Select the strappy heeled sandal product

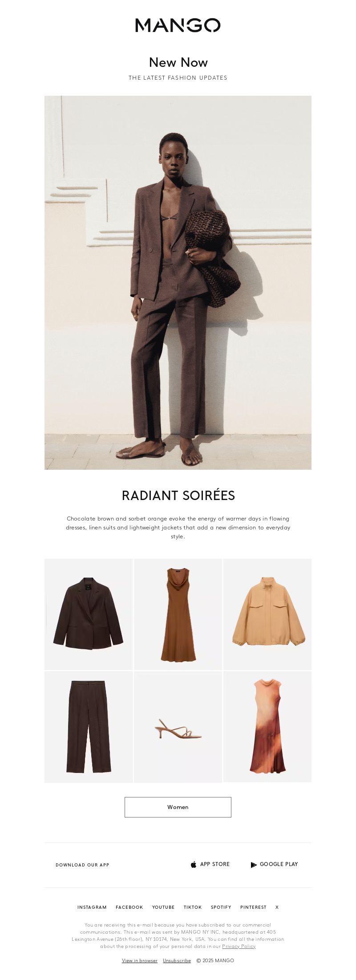pyautogui.click(x=178, y=727)
